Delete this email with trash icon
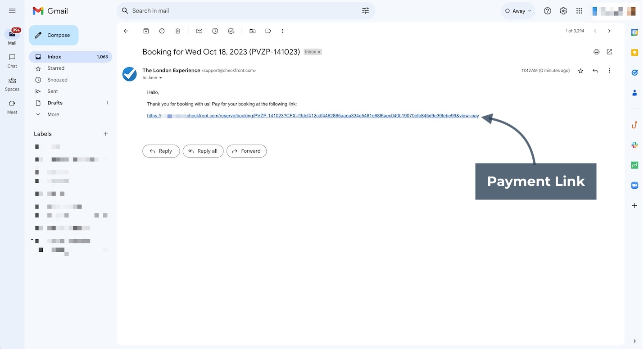 (x=178, y=31)
